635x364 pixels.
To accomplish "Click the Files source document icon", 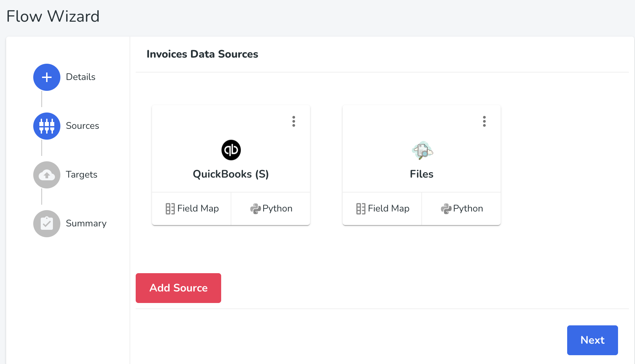I will click(422, 150).
